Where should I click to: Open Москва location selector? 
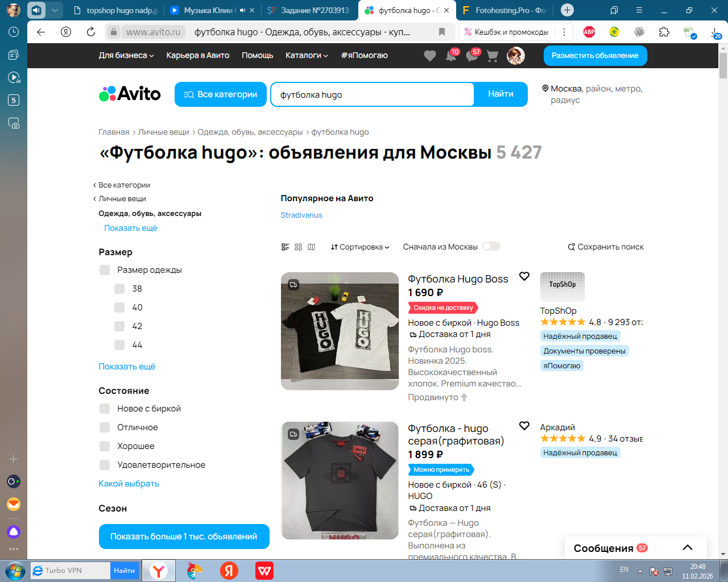coord(592,94)
